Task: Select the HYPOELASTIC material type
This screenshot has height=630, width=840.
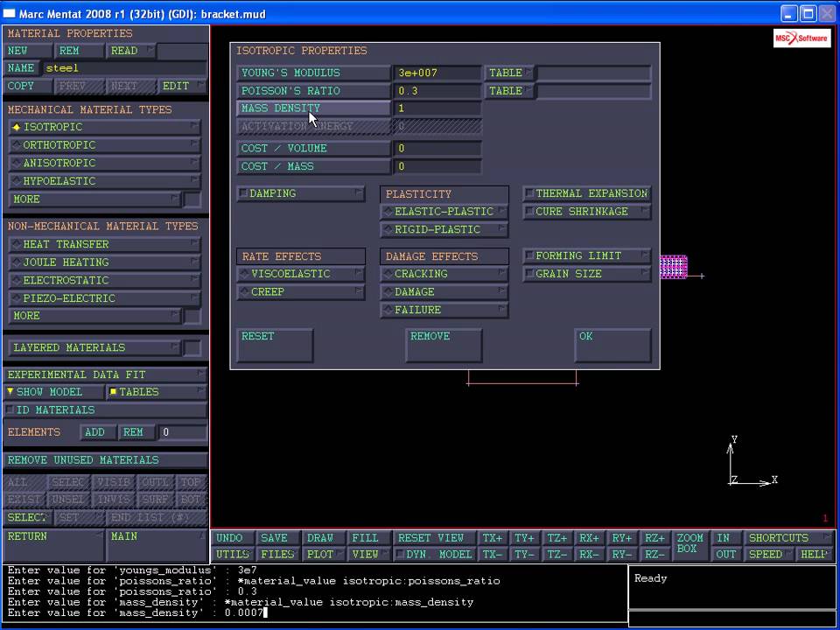Action: pyautogui.click(x=104, y=181)
